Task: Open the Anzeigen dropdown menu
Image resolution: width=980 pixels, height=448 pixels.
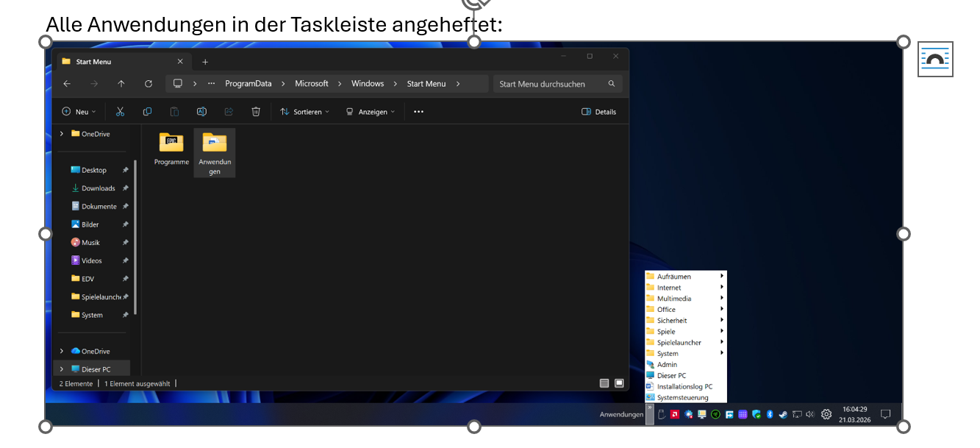Action: pyautogui.click(x=371, y=112)
